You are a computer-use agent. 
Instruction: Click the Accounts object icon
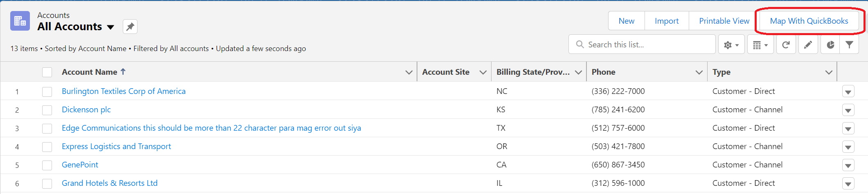tap(20, 21)
